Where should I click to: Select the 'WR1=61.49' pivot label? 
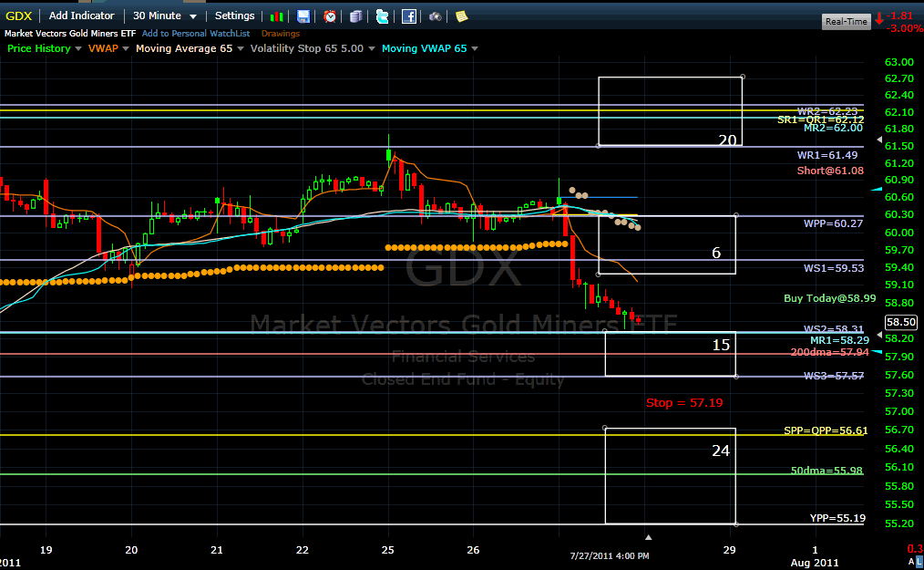827,155
